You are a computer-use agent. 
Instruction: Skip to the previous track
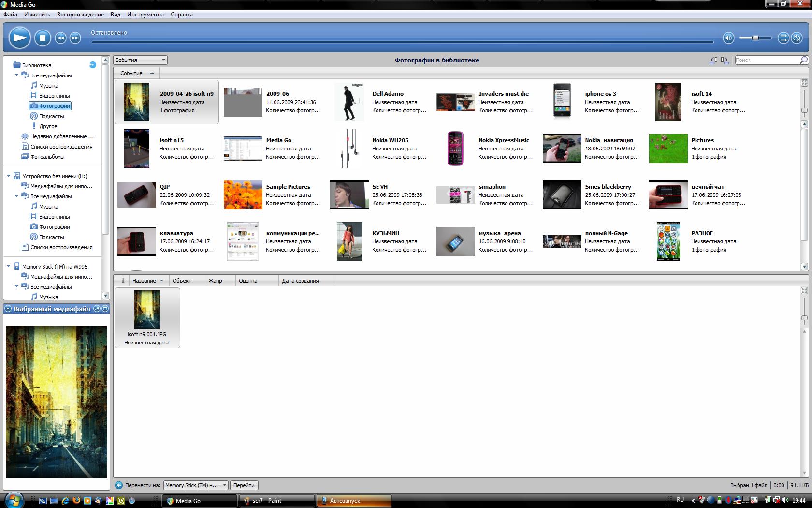[x=60, y=38]
